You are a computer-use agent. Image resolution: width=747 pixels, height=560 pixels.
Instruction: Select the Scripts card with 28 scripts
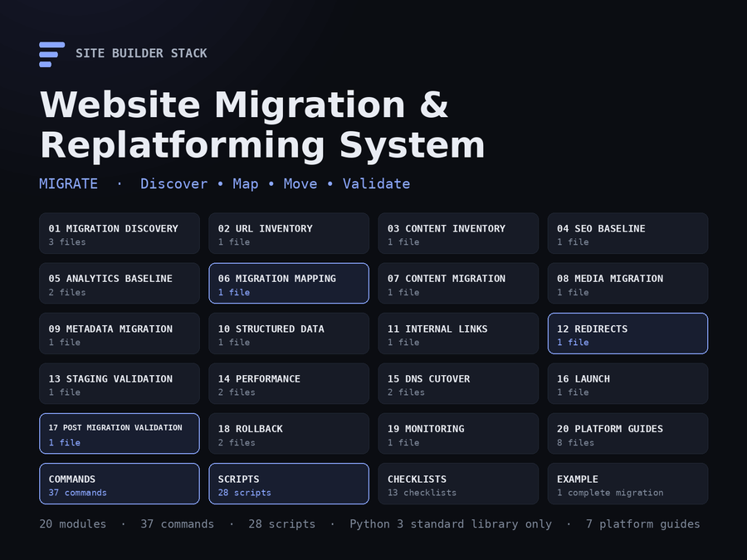[289, 484]
